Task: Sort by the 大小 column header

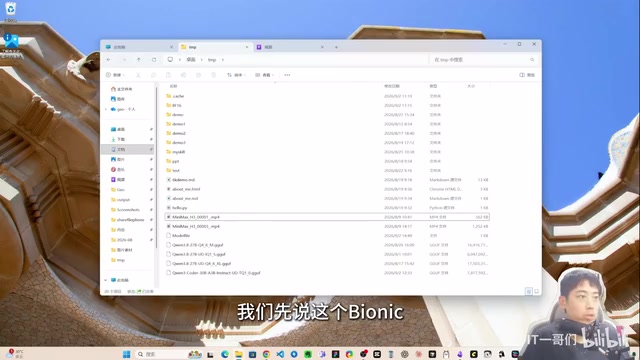Action: [x=471, y=86]
